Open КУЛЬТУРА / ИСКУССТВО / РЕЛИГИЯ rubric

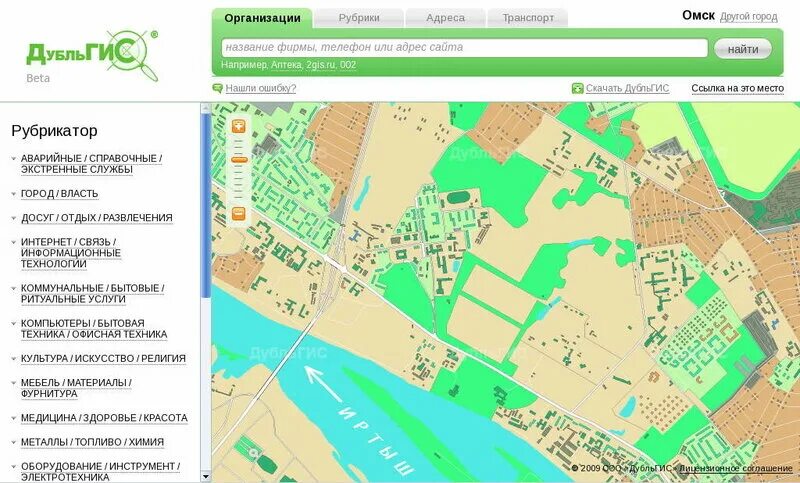pyautogui.click(x=103, y=359)
